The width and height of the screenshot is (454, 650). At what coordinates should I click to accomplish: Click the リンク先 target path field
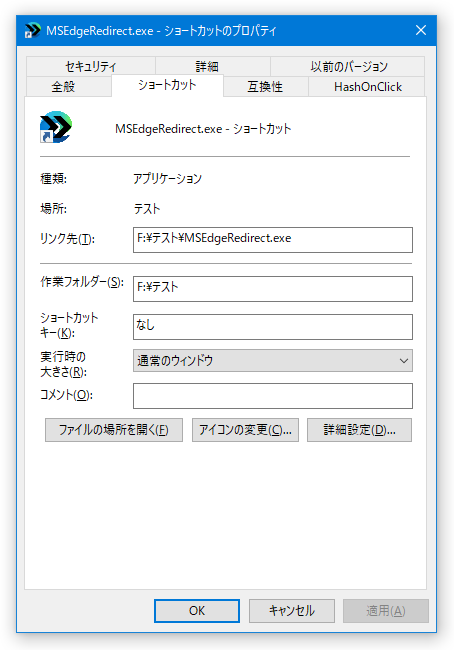pos(273,240)
